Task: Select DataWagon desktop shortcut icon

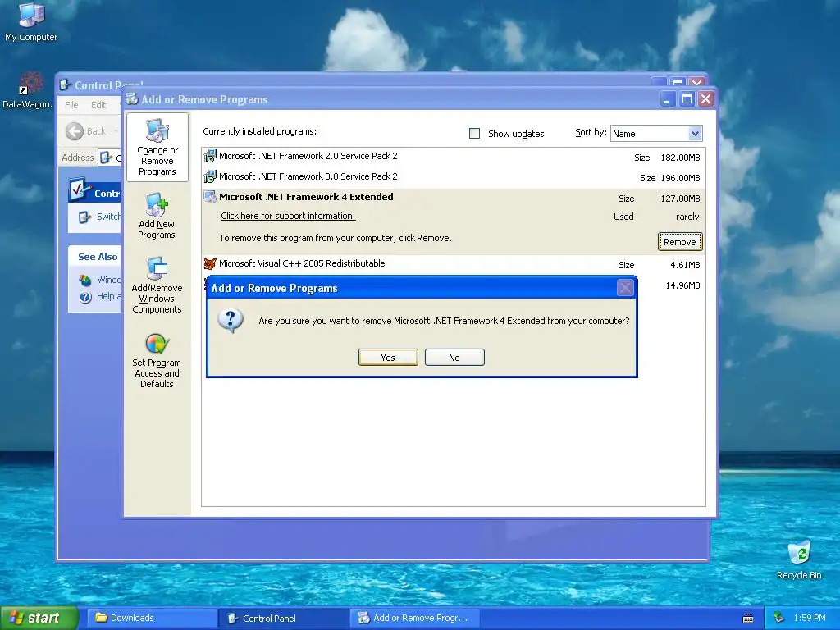Action: click(x=28, y=90)
